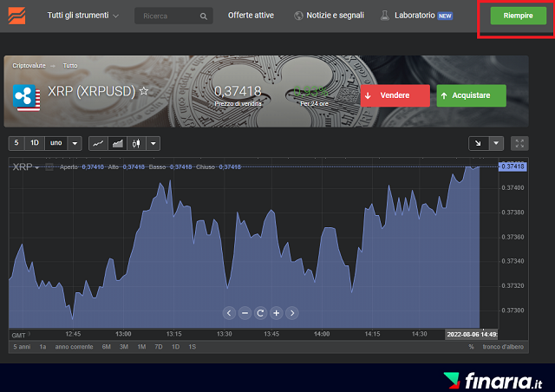The height and width of the screenshot is (392, 555).
Task: Switch to candlestick chart type
Action: [x=136, y=143]
